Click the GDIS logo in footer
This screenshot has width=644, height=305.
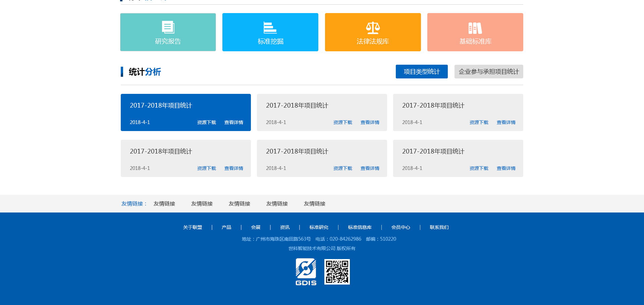[306, 272]
